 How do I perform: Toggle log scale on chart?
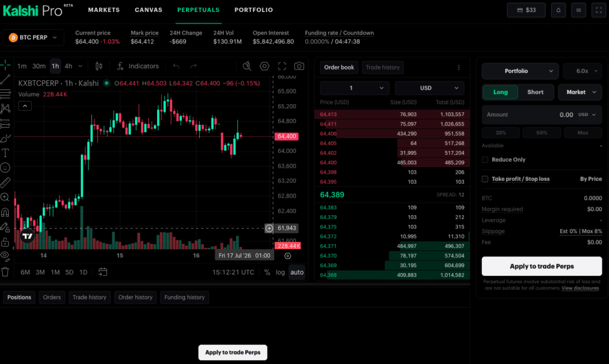(281, 272)
